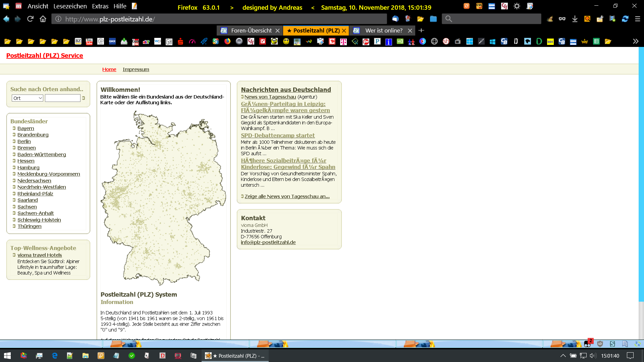Open the eBay bookmark icon
Image resolution: width=644 pixels, height=362 pixels.
[x=146, y=42]
